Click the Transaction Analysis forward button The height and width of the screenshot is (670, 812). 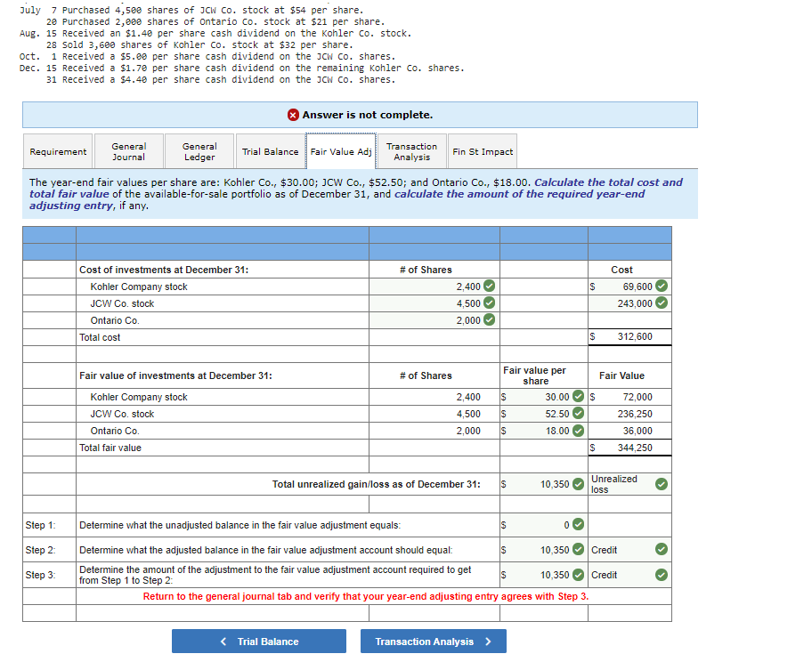tap(433, 641)
